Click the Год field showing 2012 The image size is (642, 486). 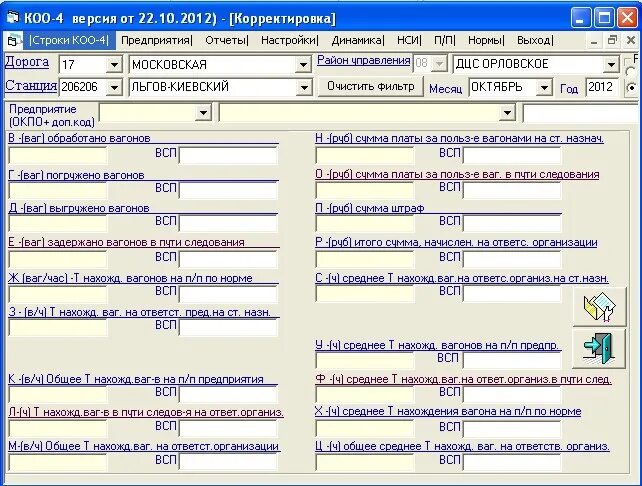point(602,87)
